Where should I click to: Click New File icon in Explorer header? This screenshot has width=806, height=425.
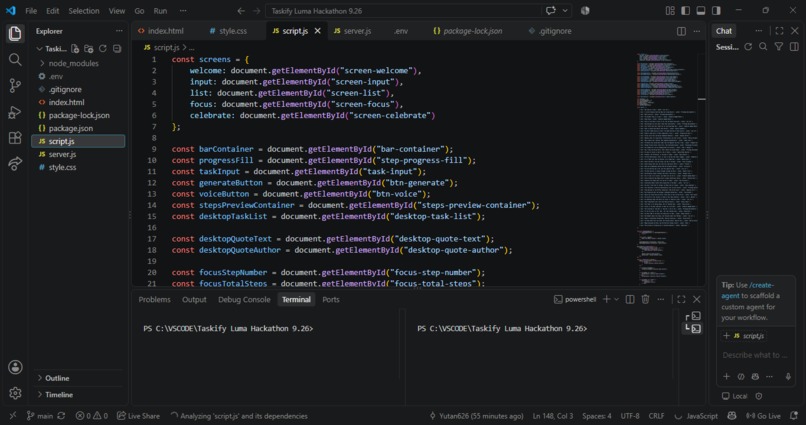[75, 48]
